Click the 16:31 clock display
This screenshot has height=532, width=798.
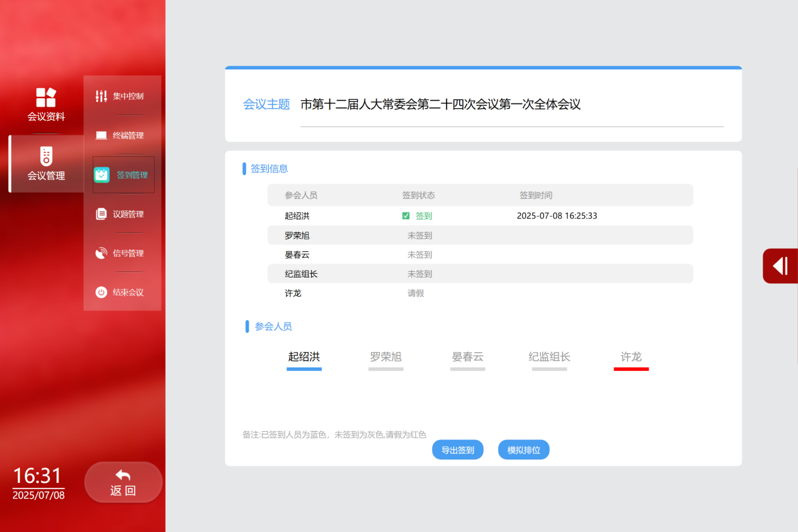point(38,475)
